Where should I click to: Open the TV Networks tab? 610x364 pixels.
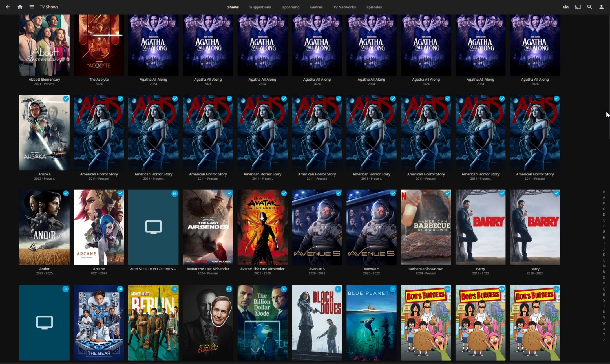[344, 7]
